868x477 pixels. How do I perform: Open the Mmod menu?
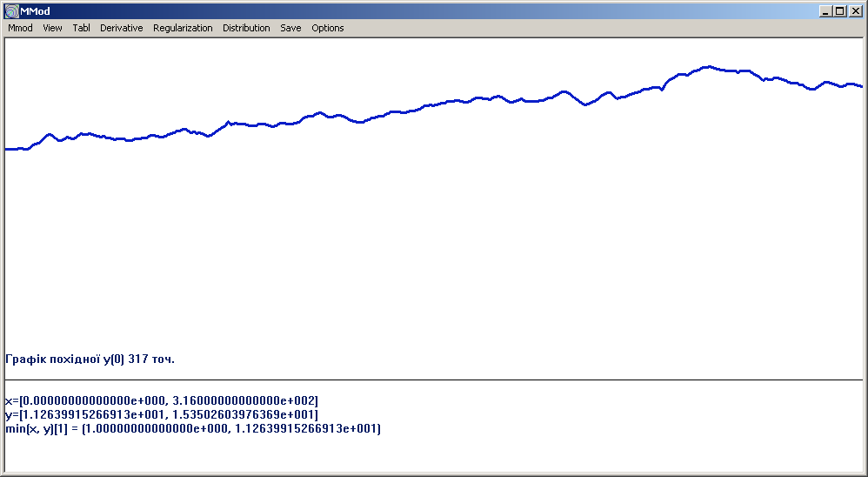[x=21, y=28]
